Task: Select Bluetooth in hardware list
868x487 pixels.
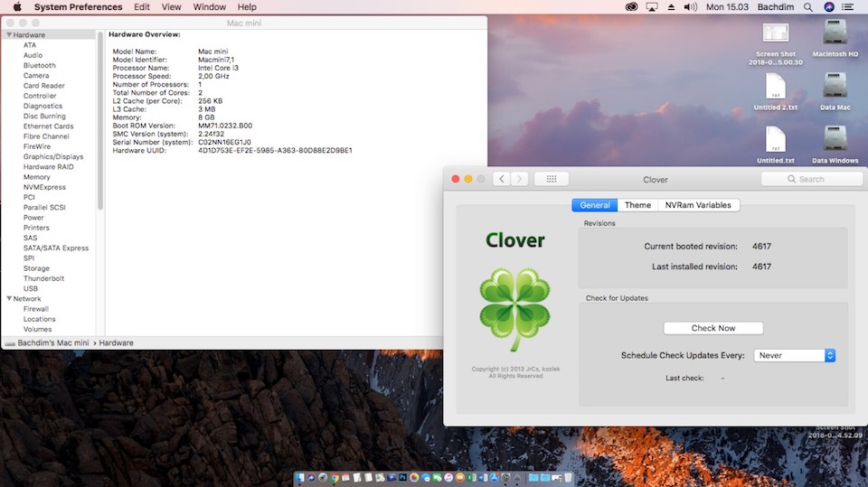Action: (39, 65)
